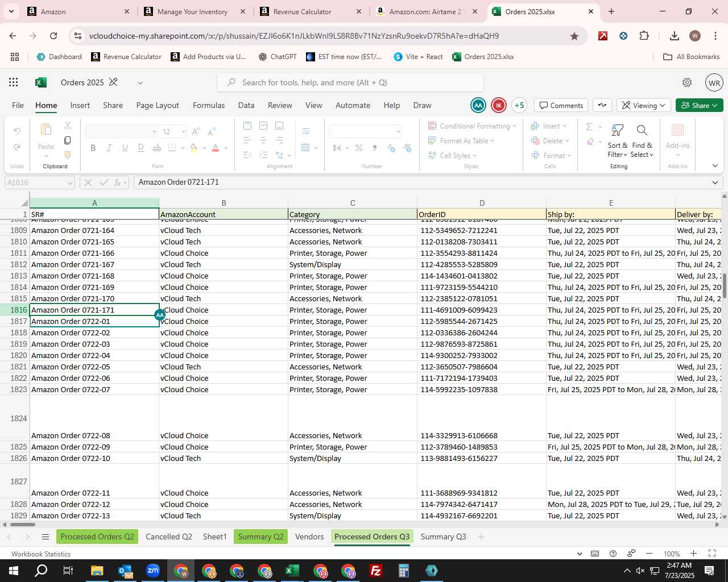Open the Comments pane button

tap(561, 105)
